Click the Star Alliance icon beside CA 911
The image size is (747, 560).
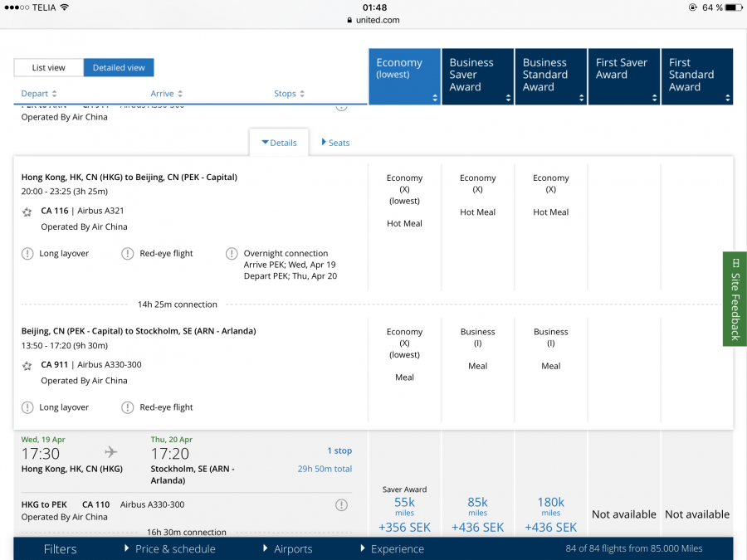click(27, 365)
